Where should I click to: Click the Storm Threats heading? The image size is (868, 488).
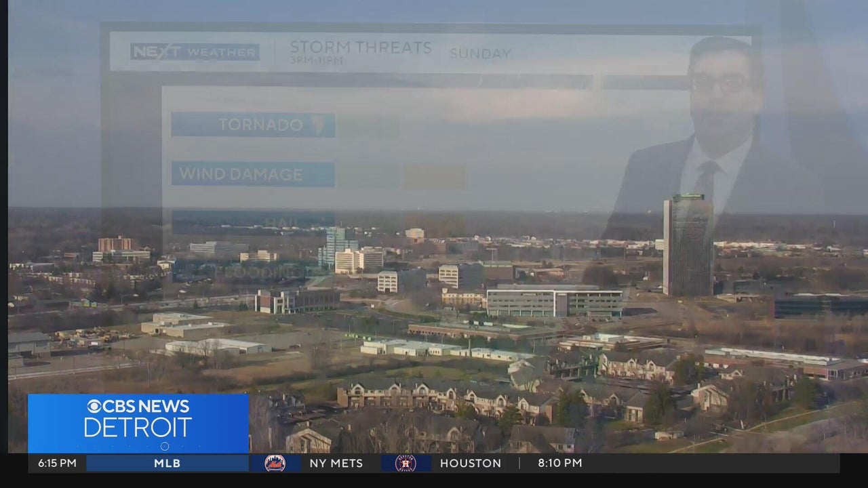[x=360, y=47]
